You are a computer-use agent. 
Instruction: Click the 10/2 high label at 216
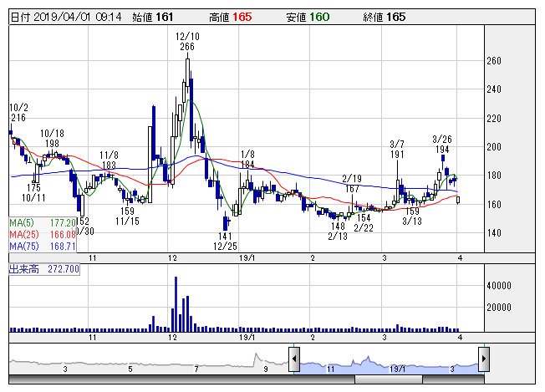(18, 114)
